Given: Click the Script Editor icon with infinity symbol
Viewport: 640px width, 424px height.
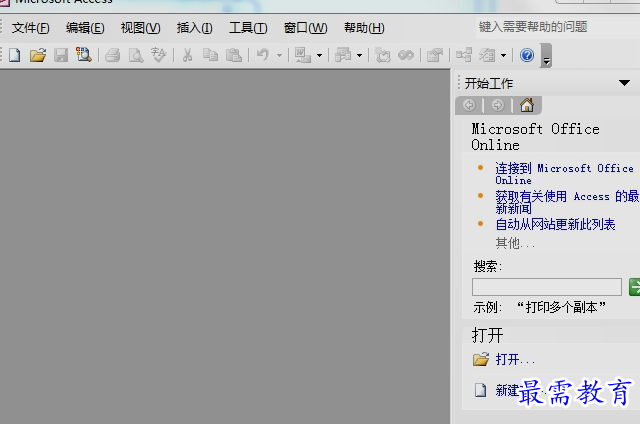Looking at the screenshot, I should (406, 55).
